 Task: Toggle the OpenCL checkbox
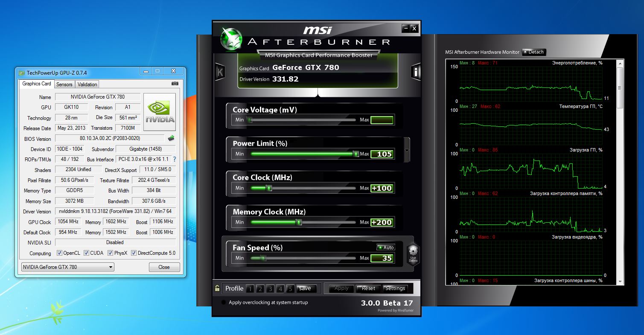coord(59,253)
